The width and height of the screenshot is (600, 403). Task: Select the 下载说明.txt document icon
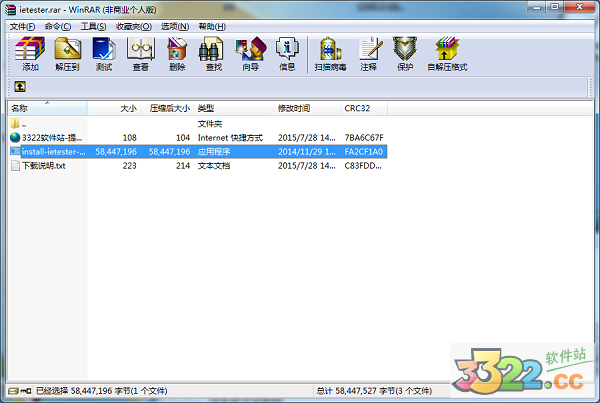[x=15, y=165]
